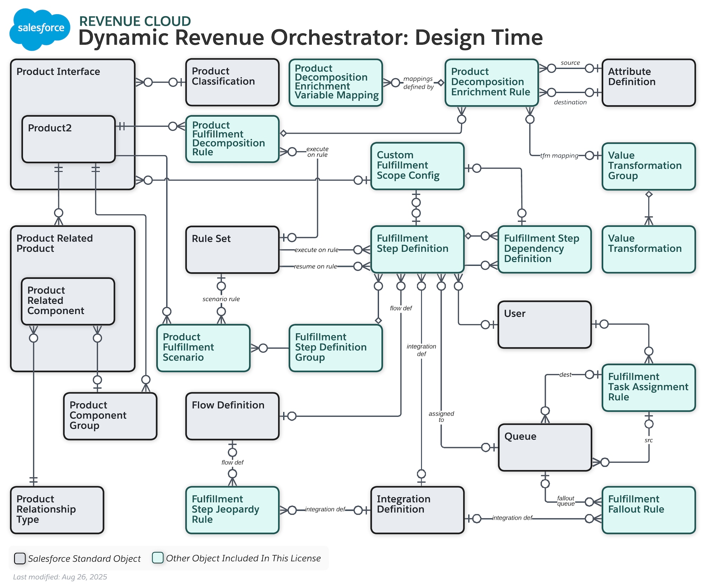
Task: Click the 'scenario rule' label
Action: pos(221,299)
